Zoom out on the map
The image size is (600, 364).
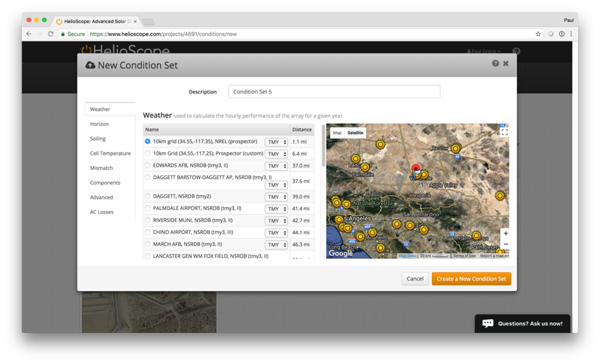click(x=505, y=245)
